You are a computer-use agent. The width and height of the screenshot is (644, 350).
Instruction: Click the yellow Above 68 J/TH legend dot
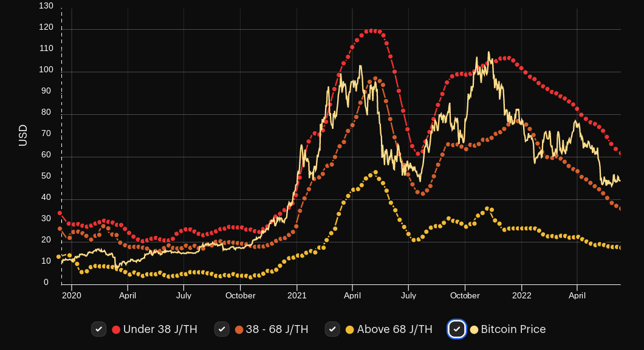(x=349, y=330)
